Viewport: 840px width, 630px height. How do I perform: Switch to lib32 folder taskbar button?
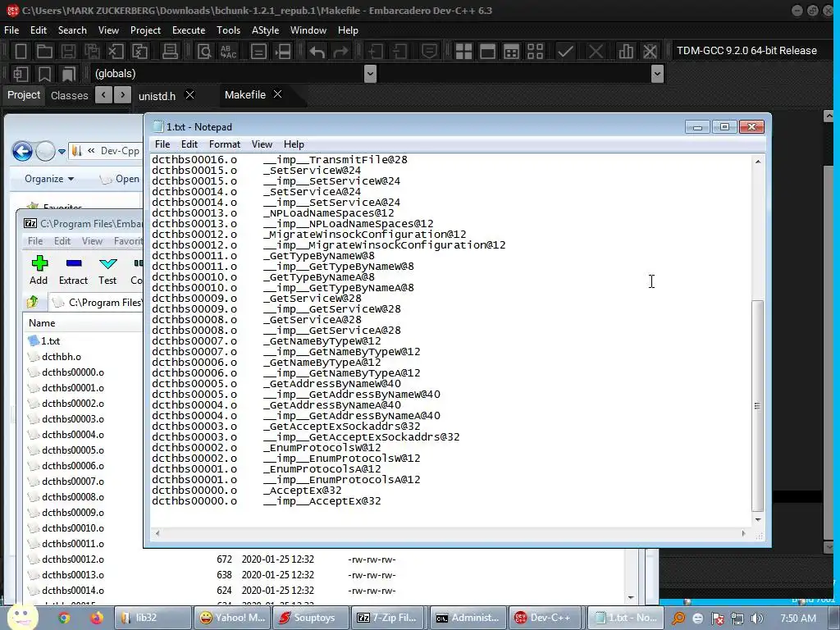coord(153,618)
